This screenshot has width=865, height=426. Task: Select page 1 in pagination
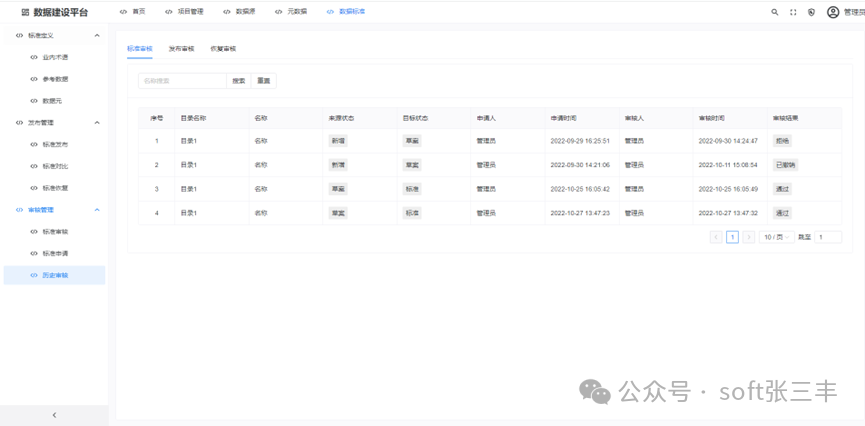point(732,237)
